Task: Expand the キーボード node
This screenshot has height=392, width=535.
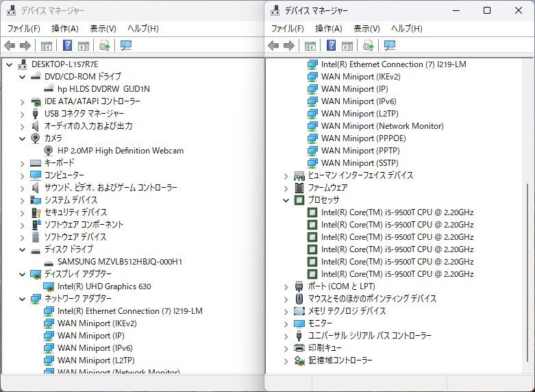Action: coord(22,164)
